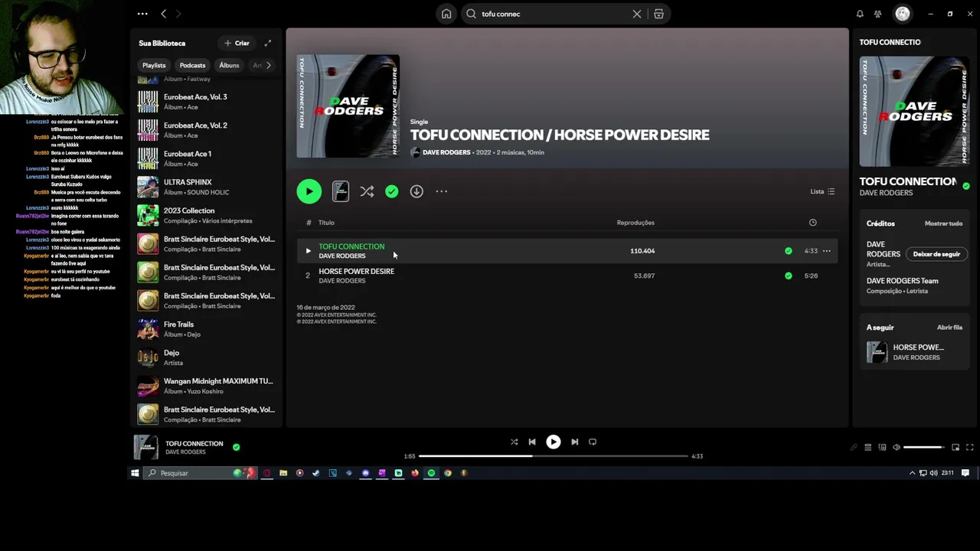Open the user profile avatar
The image size is (980, 551).
903,14
